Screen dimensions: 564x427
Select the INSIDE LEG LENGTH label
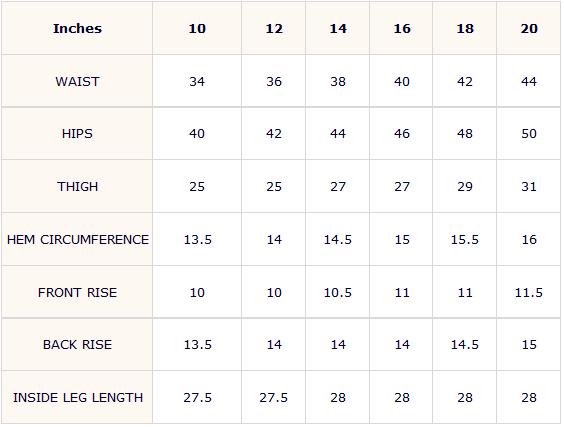point(77,397)
